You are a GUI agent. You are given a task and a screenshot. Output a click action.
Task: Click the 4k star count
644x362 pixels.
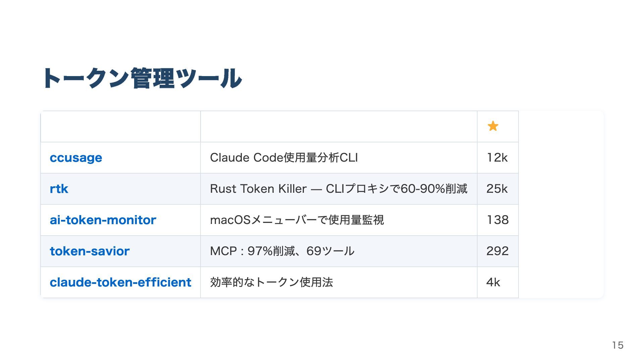(493, 282)
